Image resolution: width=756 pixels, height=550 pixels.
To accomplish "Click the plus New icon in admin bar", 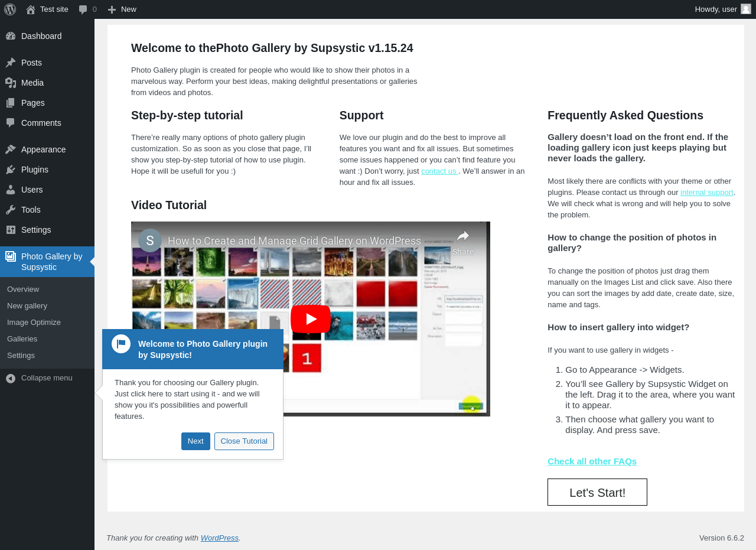I will 112,9.
